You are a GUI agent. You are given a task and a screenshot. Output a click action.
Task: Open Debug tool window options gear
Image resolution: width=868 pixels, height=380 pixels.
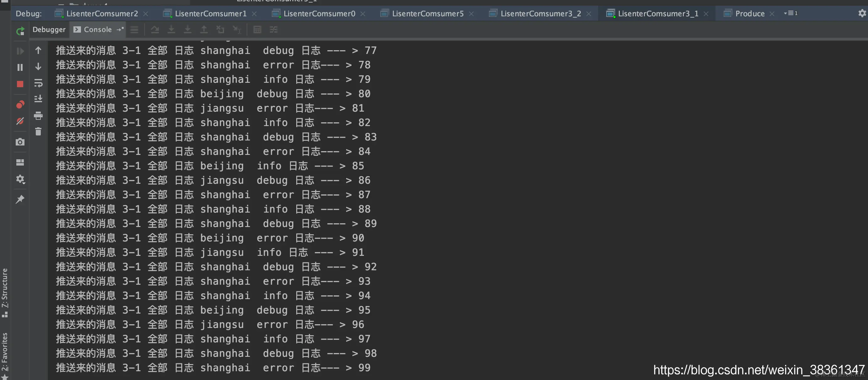coord(862,13)
